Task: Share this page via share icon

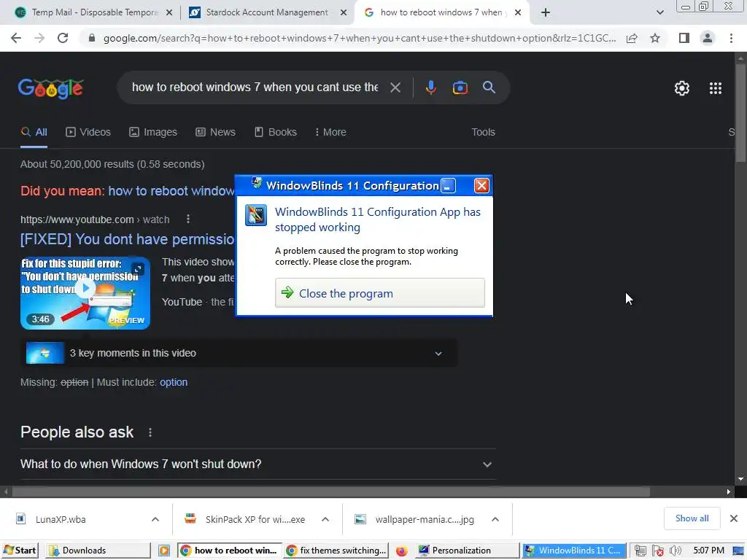Action: pyautogui.click(x=632, y=38)
